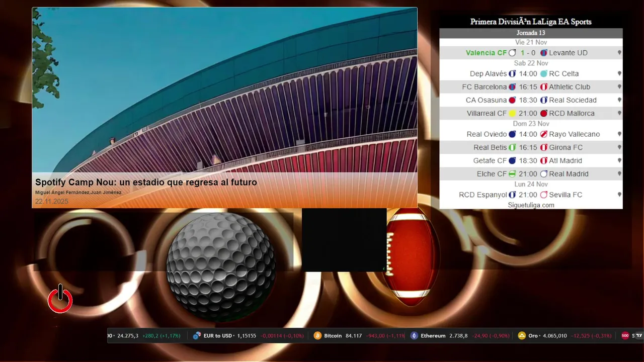Screen dimensions: 644x362
Task: Click the RC Celta crest icon
Action: coord(544,74)
